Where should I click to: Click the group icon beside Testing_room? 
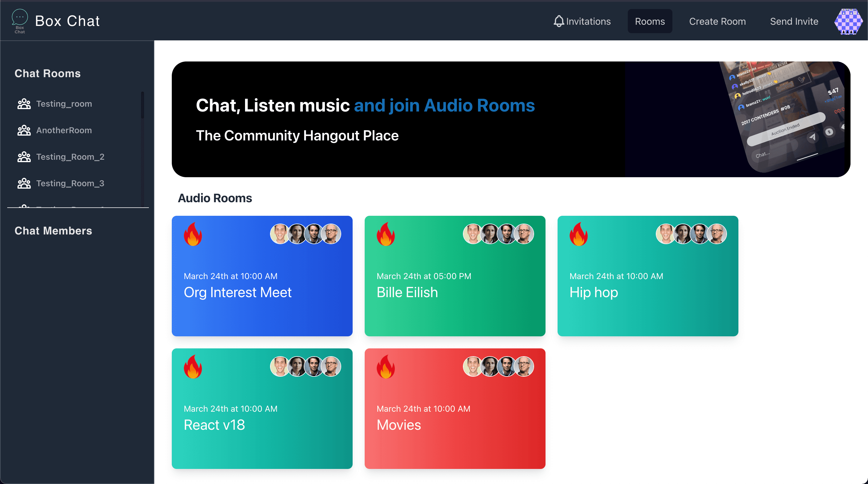[x=24, y=104]
